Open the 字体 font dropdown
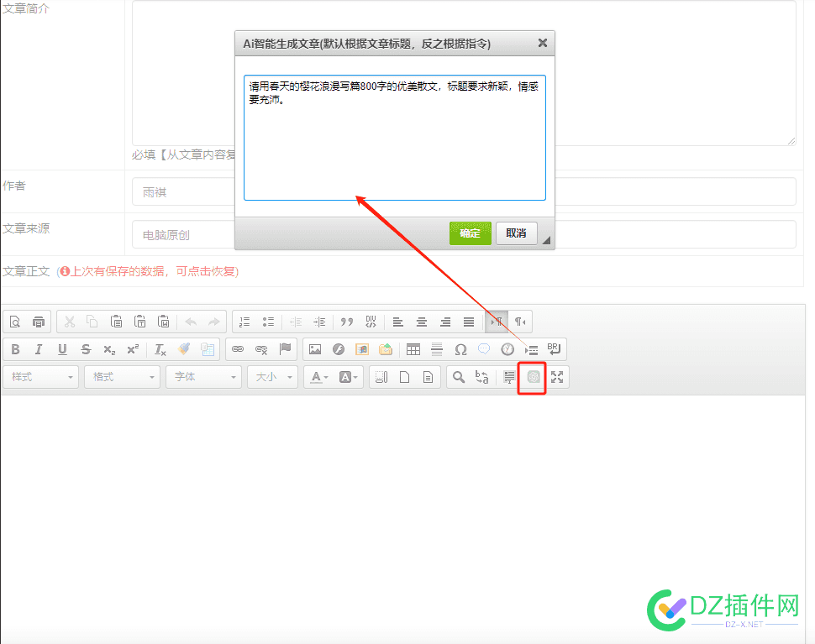The width and height of the screenshot is (815, 644). 203,377
